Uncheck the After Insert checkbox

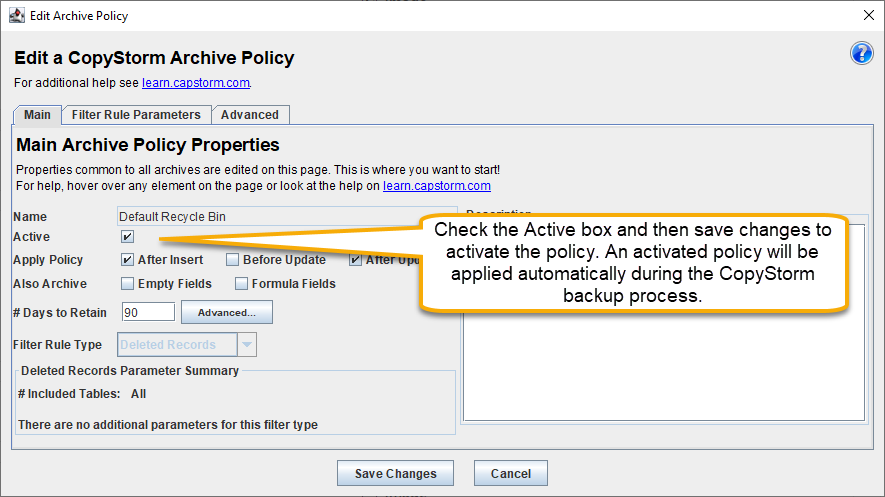[x=128, y=260]
